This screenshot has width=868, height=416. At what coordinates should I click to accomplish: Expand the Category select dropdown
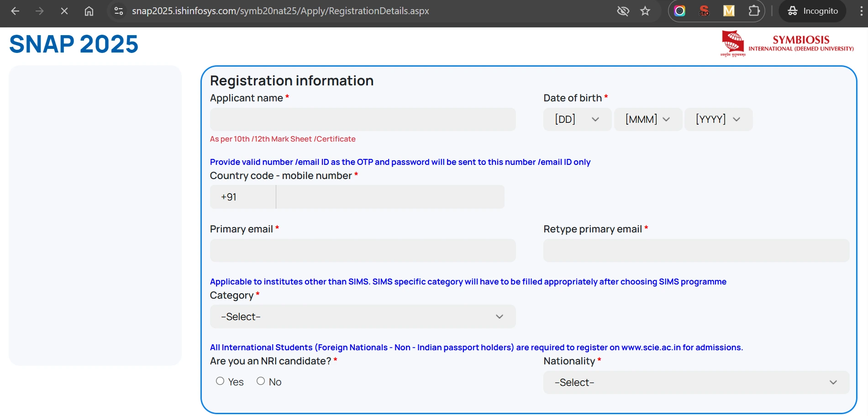point(363,316)
